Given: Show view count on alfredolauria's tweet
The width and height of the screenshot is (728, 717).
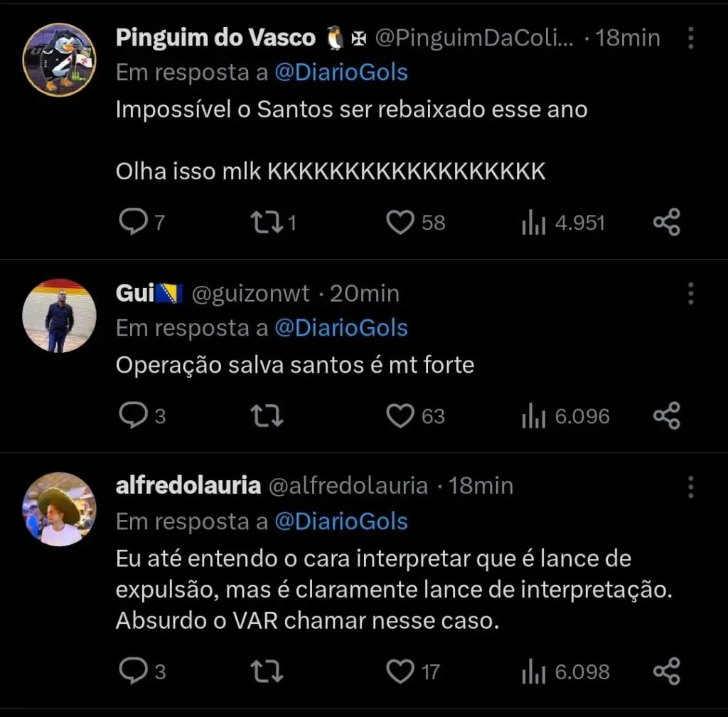Looking at the screenshot, I should tap(533, 671).
